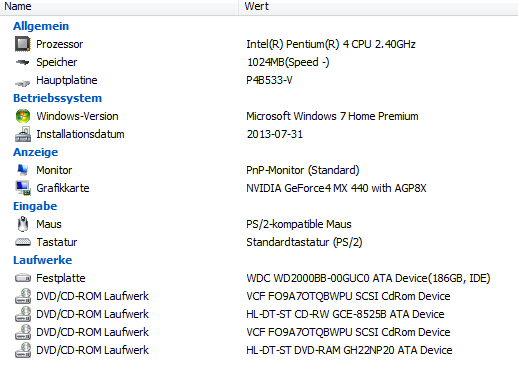518x370 pixels.
Task: Click the Name column header
Action: [x=119, y=6]
